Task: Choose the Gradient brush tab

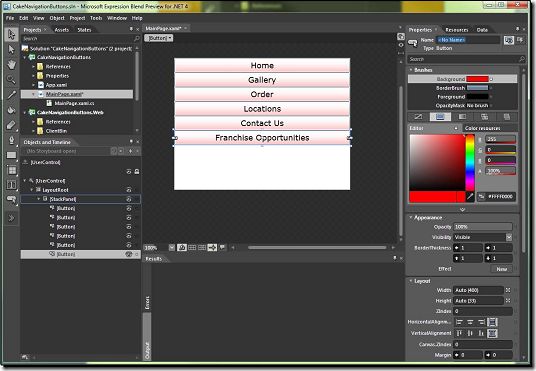Action: [462, 117]
